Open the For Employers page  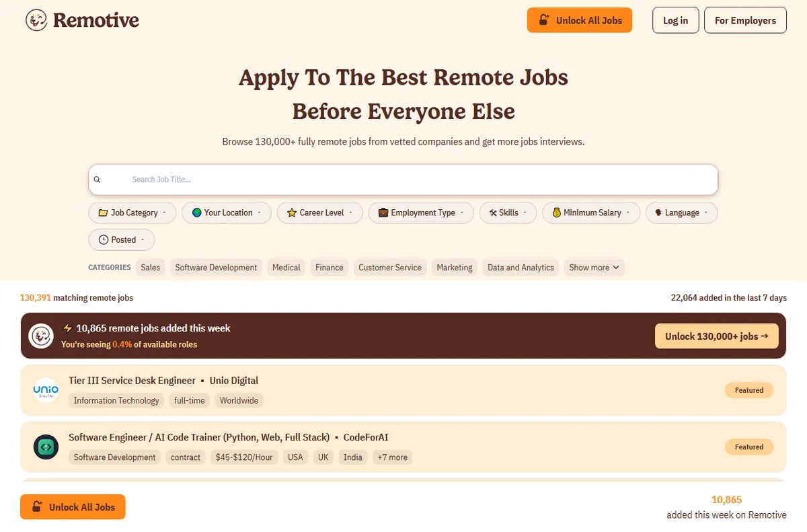pyautogui.click(x=745, y=20)
